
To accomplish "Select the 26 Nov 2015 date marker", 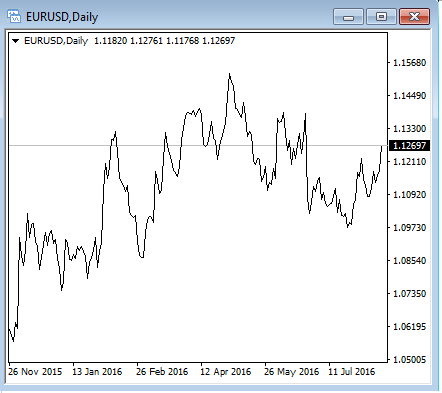I will pos(35,372).
